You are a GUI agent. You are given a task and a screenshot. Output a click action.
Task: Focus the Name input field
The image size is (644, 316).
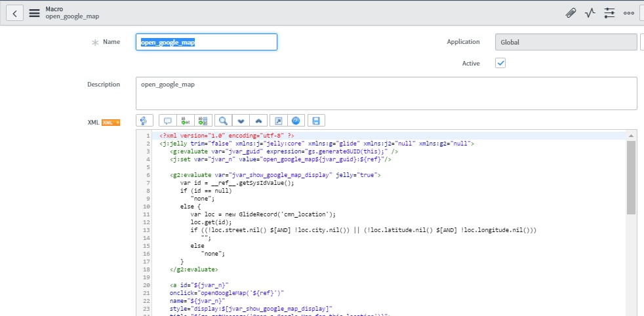click(207, 42)
